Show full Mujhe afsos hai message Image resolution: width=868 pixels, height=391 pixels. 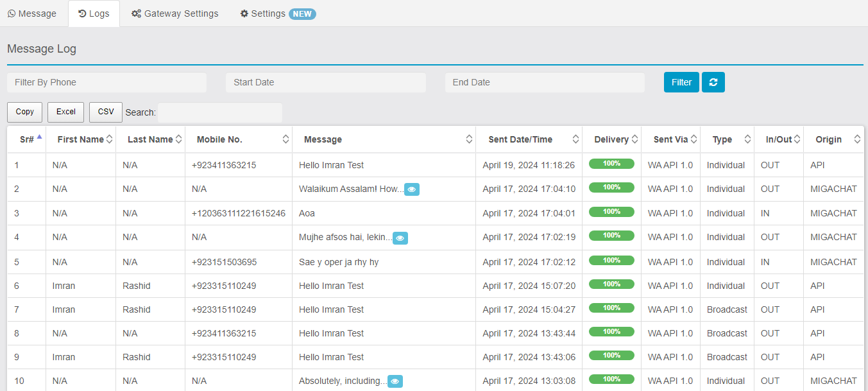pyautogui.click(x=400, y=238)
